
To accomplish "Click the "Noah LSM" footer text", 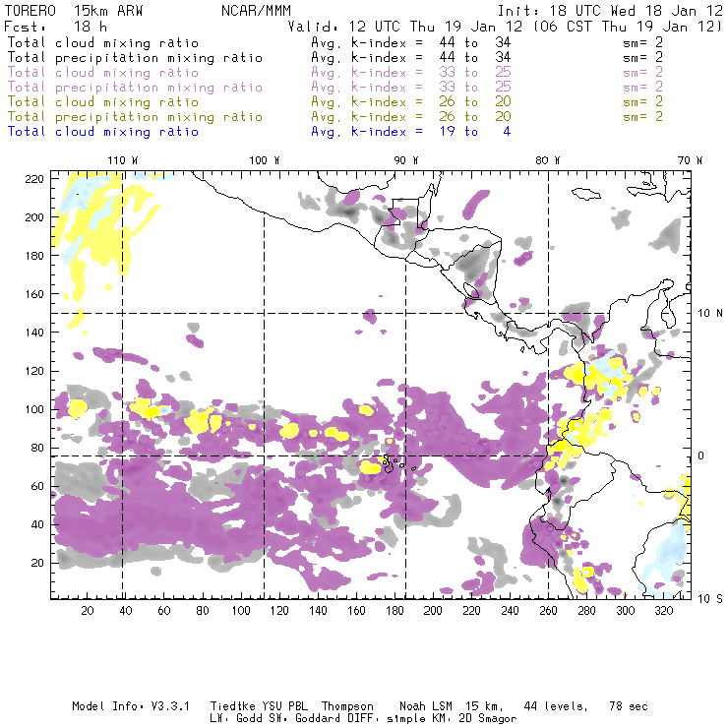I will coord(426,706).
